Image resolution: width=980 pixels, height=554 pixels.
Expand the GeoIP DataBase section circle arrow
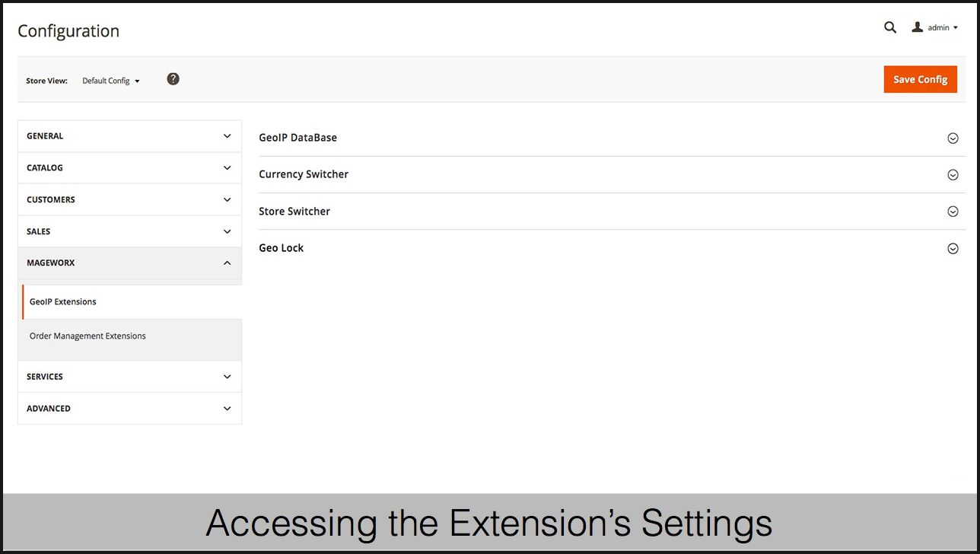pyautogui.click(x=953, y=138)
